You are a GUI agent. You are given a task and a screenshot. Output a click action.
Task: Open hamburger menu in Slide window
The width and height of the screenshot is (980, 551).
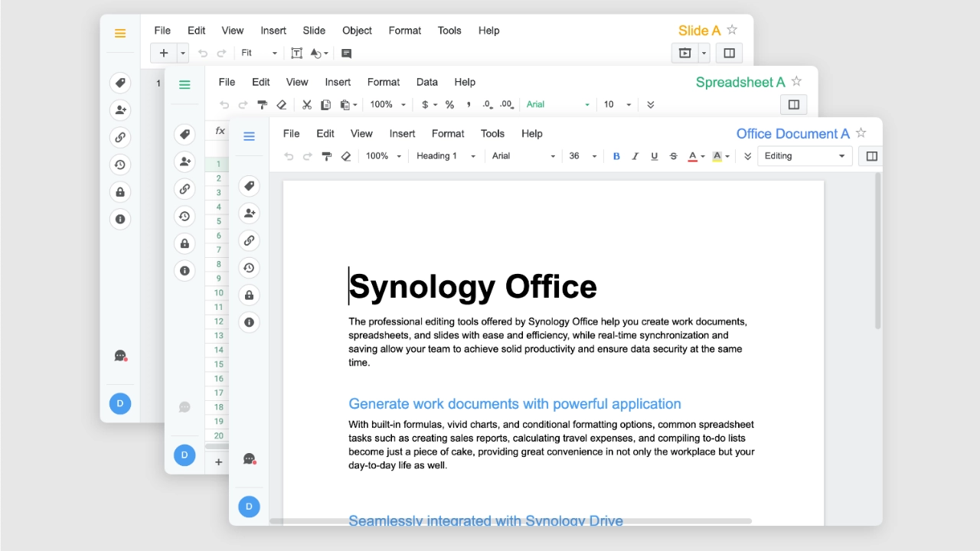[x=120, y=33]
